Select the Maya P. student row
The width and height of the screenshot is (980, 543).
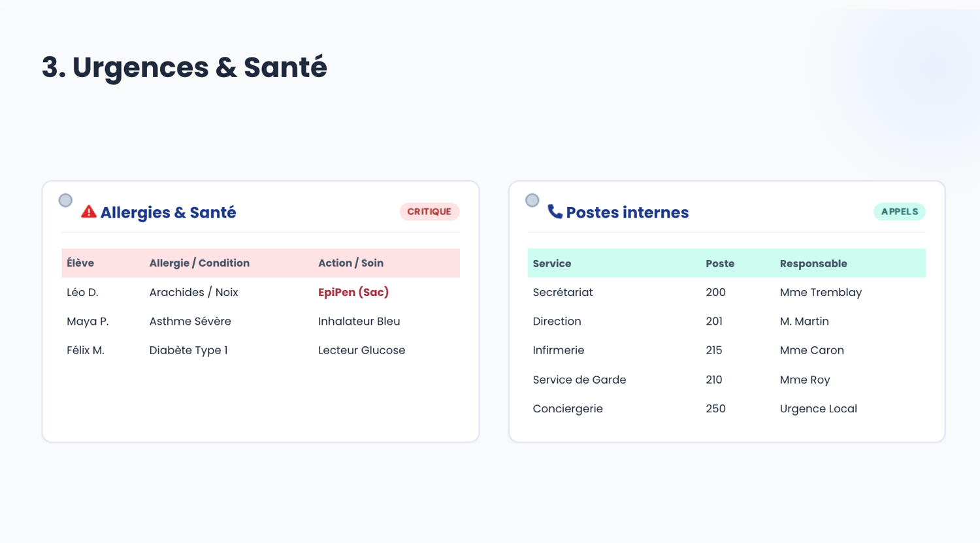[261, 321]
